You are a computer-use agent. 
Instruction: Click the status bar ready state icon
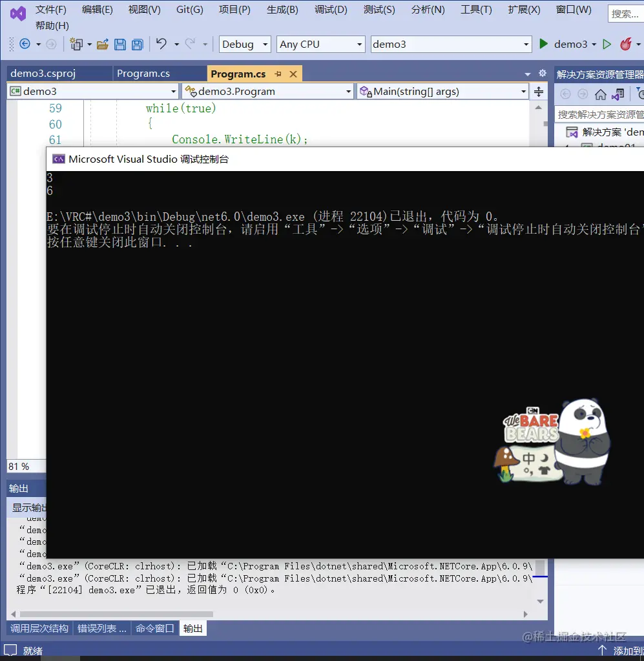[10, 650]
